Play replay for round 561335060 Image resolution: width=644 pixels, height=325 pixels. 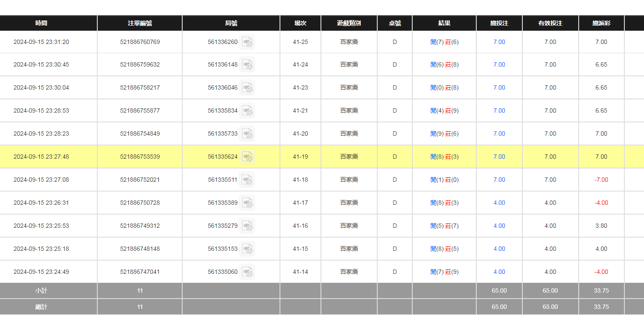point(247,272)
